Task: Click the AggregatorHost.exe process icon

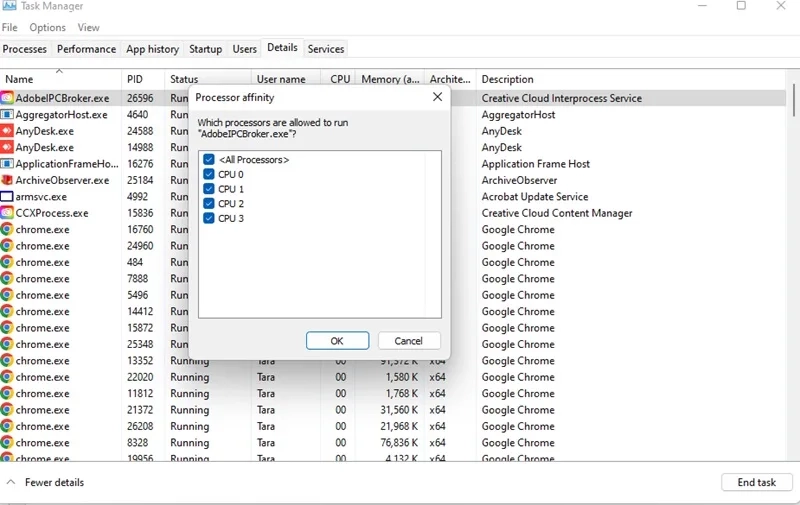Action: coord(7,115)
